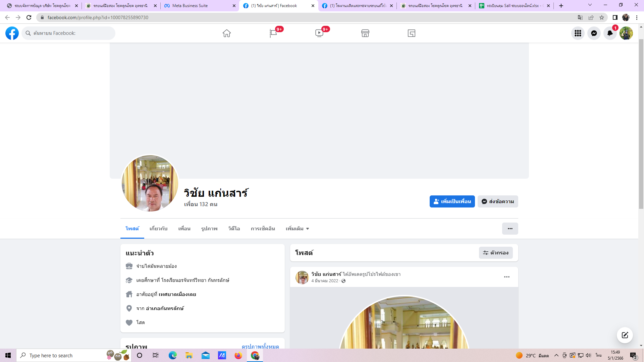Viewport: 644px width, 362px height.
Task: Open Microsoft Edge from taskbar
Action: pyautogui.click(x=173, y=355)
